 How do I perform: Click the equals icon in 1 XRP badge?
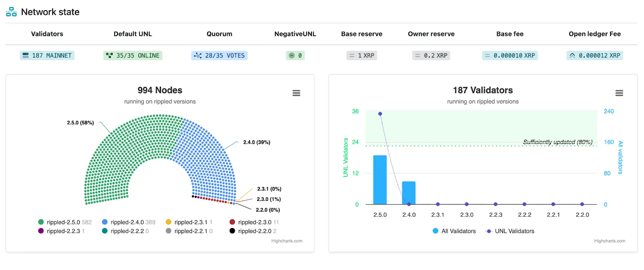tap(352, 56)
